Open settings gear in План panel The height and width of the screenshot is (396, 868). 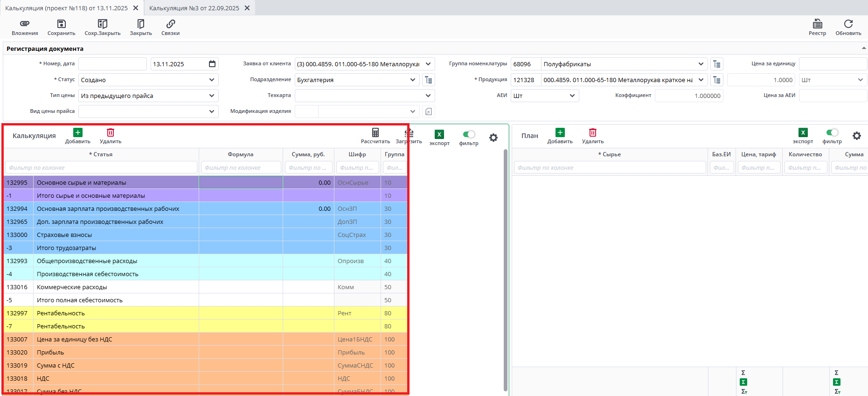click(856, 136)
